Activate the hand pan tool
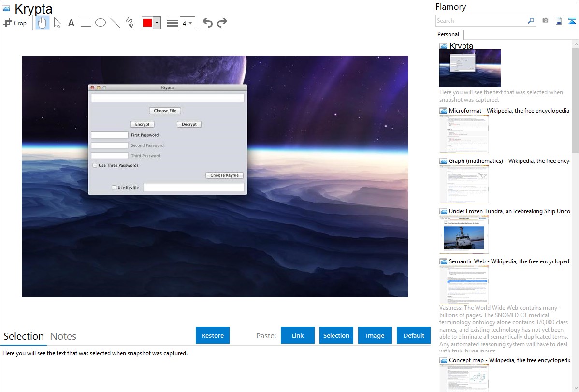The width and height of the screenshot is (579, 392). coord(43,23)
